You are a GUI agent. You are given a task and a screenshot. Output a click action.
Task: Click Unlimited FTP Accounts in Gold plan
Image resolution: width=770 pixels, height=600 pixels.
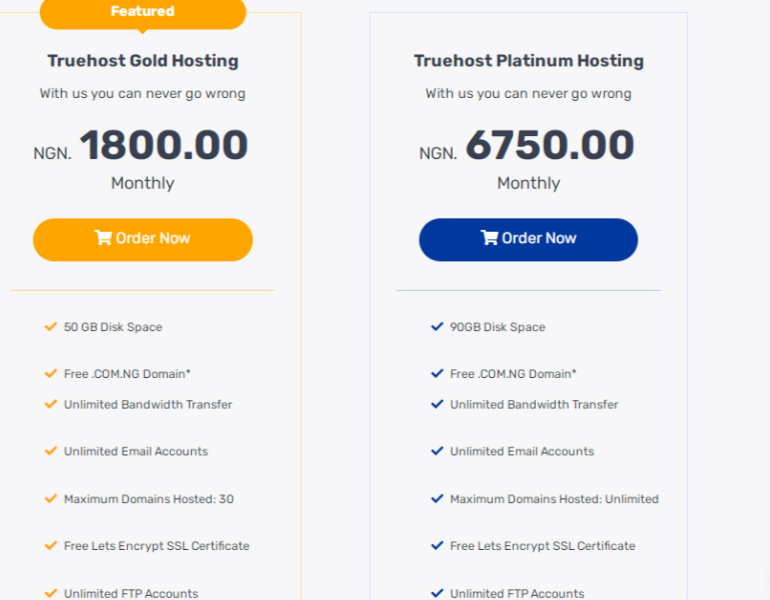[x=131, y=593]
